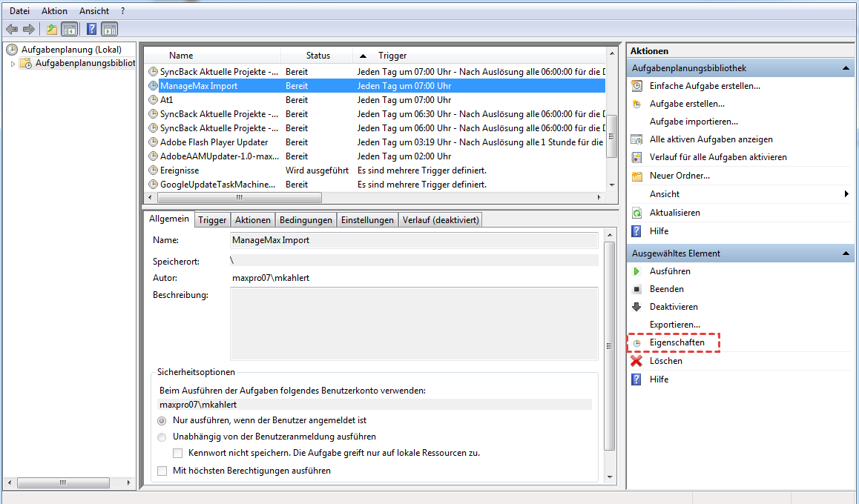
Task: Select 'Nur ausführen, wenn der Benutzer angemeldet ist'
Action: click(162, 420)
